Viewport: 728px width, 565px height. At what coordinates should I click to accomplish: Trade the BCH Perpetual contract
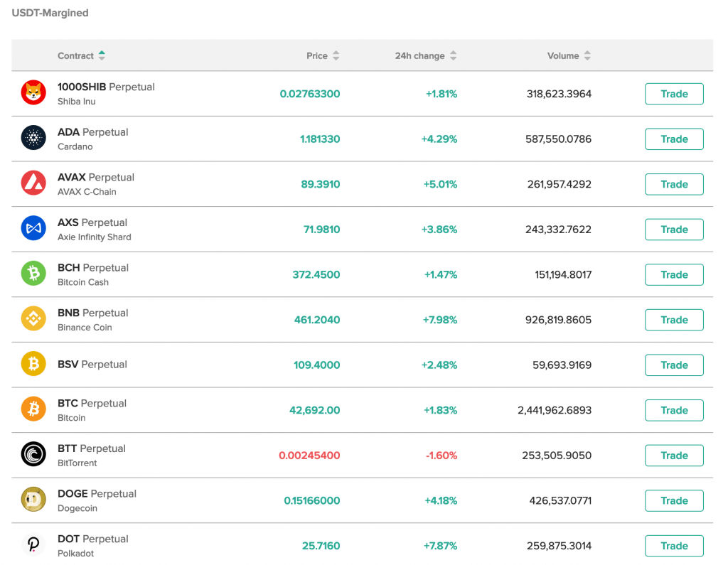(x=674, y=274)
